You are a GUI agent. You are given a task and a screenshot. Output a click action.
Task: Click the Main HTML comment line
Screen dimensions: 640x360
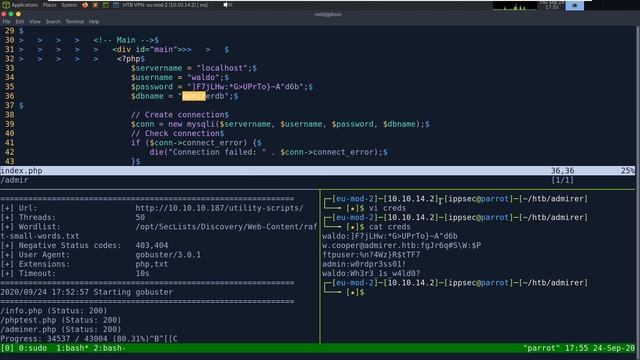click(126, 40)
